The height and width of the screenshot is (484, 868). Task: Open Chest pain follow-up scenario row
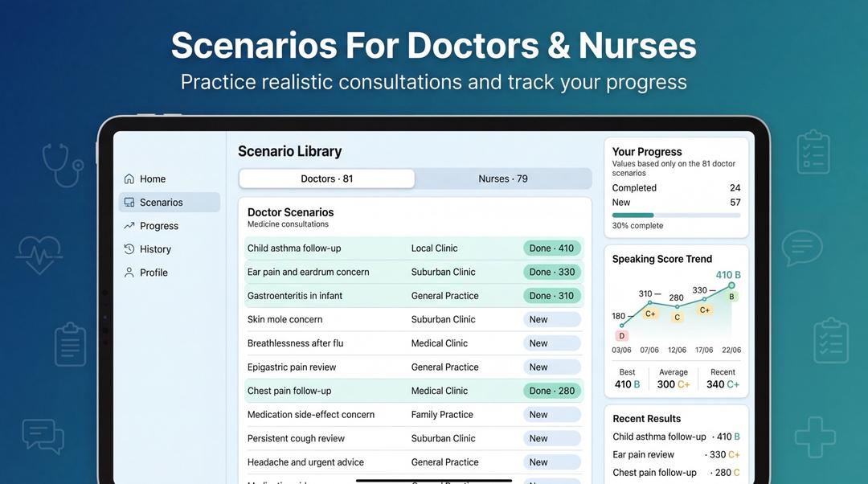pos(414,391)
